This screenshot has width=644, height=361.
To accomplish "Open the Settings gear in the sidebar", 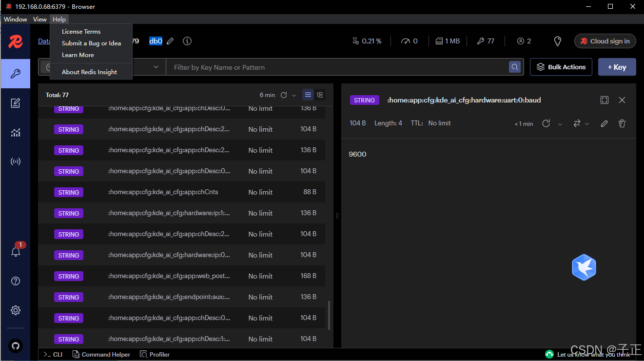I will (16, 310).
